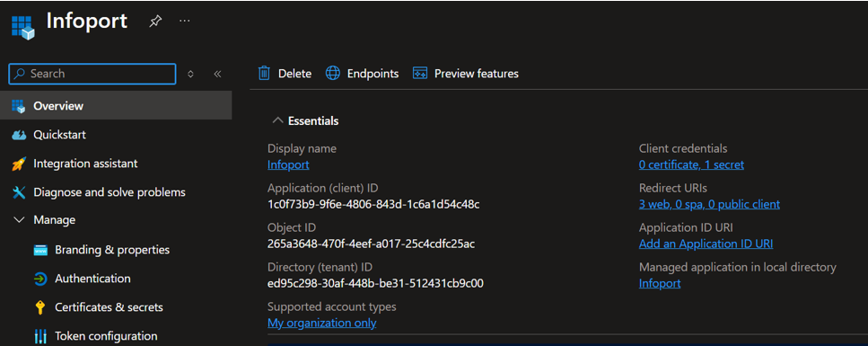868x346 pixels.
Task: Click the Preview features icon
Action: tap(420, 73)
